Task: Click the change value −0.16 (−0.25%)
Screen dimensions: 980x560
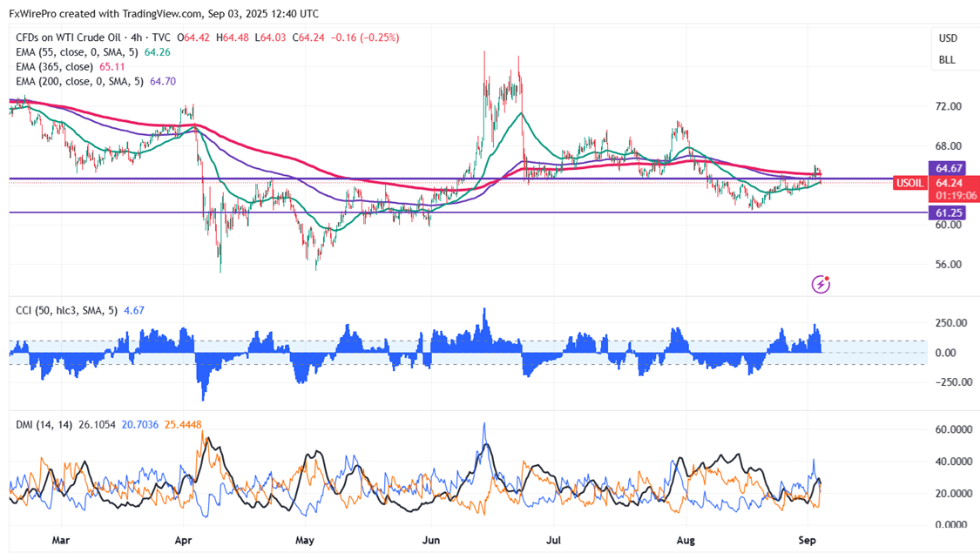Action: pyautogui.click(x=365, y=37)
